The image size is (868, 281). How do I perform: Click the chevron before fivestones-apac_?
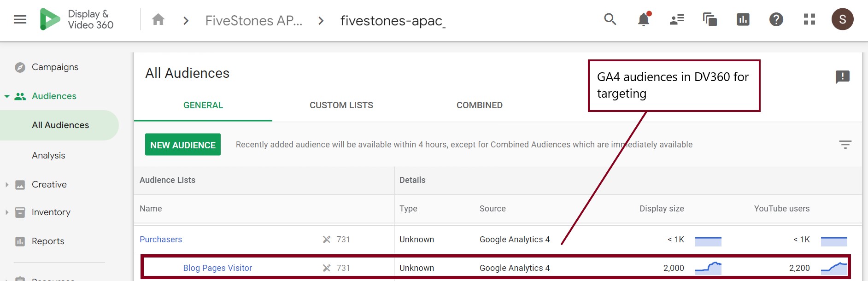tap(321, 21)
